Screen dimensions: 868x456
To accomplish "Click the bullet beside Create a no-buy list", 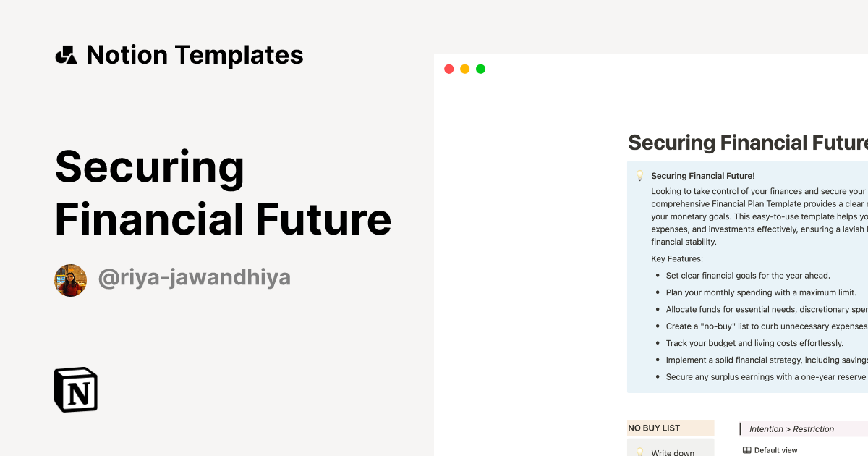I will 658,326.
